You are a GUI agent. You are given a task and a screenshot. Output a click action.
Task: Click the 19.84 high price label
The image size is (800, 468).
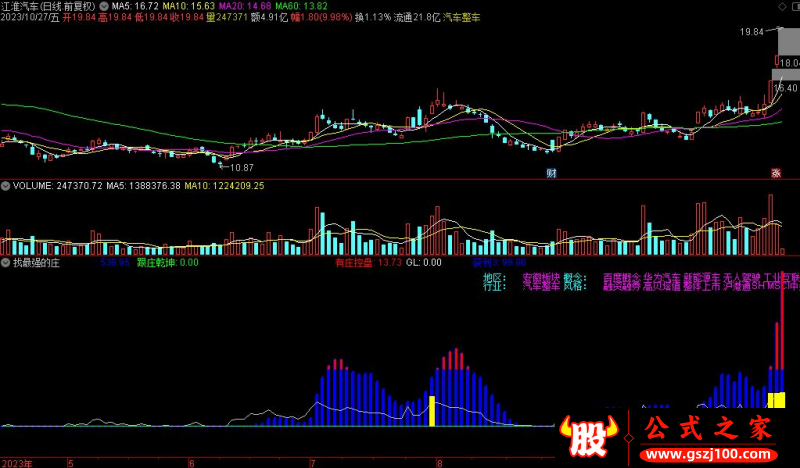pos(752,32)
